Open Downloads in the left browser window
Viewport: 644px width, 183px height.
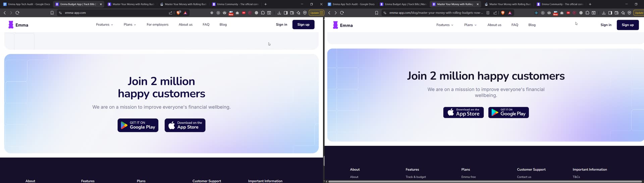click(279, 13)
